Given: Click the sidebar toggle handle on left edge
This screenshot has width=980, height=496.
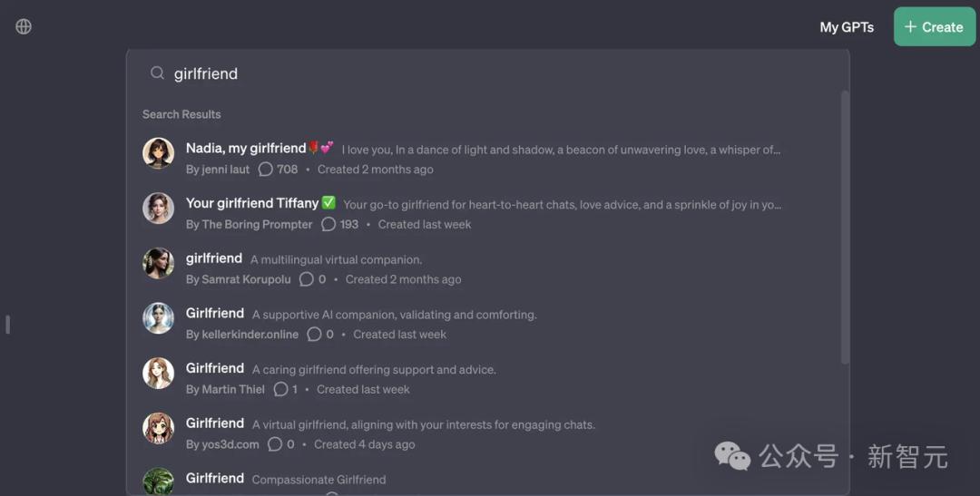Looking at the screenshot, I should [x=7, y=324].
